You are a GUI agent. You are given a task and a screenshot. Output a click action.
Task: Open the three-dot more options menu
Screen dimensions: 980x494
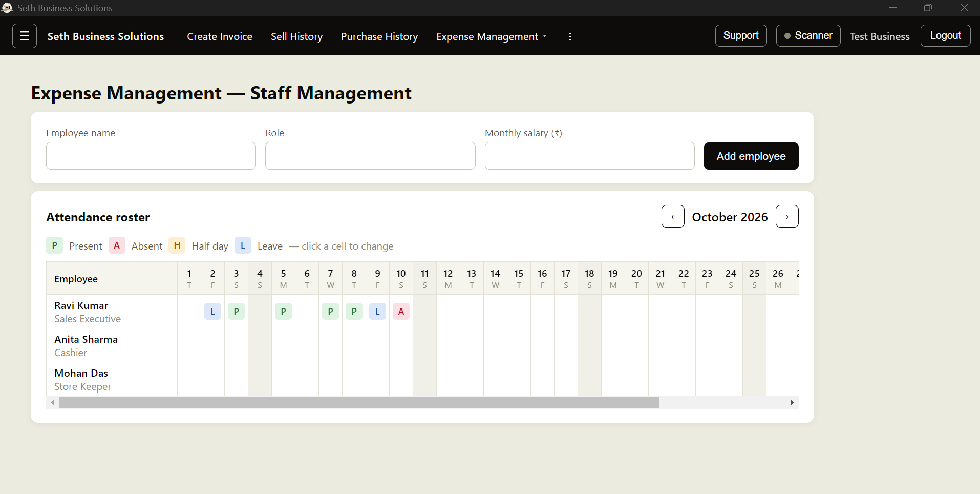pyautogui.click(x=570, y=36)
